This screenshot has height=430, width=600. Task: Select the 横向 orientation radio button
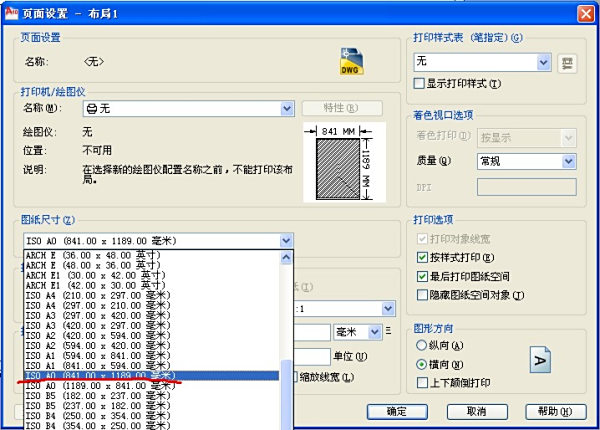[421, 364]
